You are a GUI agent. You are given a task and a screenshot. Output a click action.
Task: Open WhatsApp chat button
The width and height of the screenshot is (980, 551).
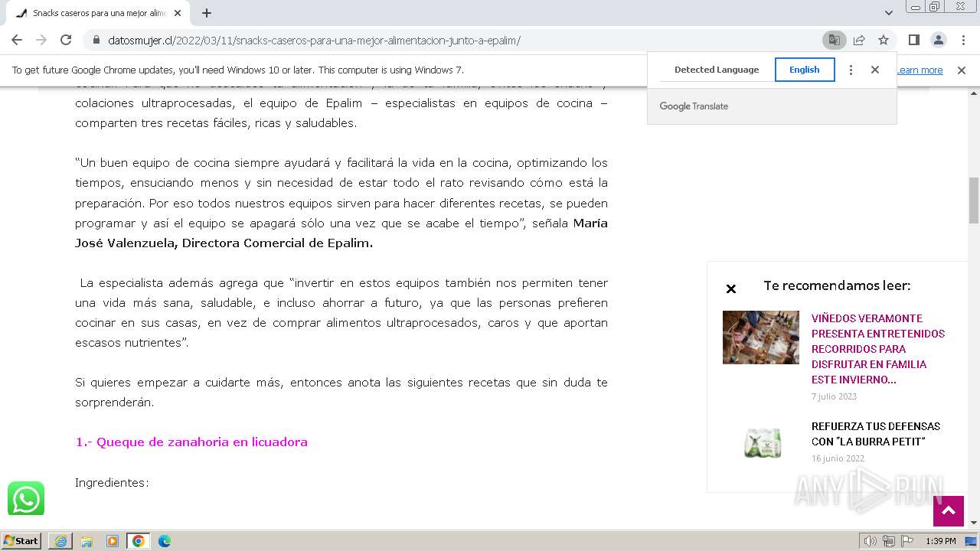point(26,499)
